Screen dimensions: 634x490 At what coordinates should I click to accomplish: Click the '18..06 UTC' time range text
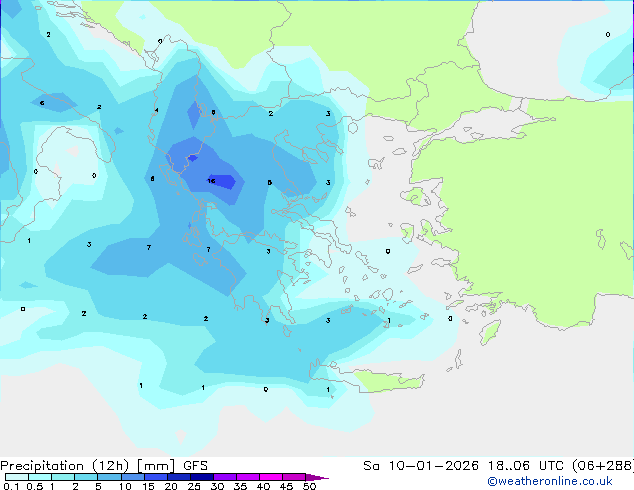tap(525, 466)
